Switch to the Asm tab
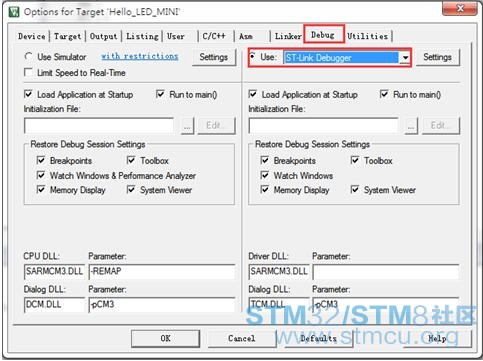The image size is (483, 361). coord(246,36)
